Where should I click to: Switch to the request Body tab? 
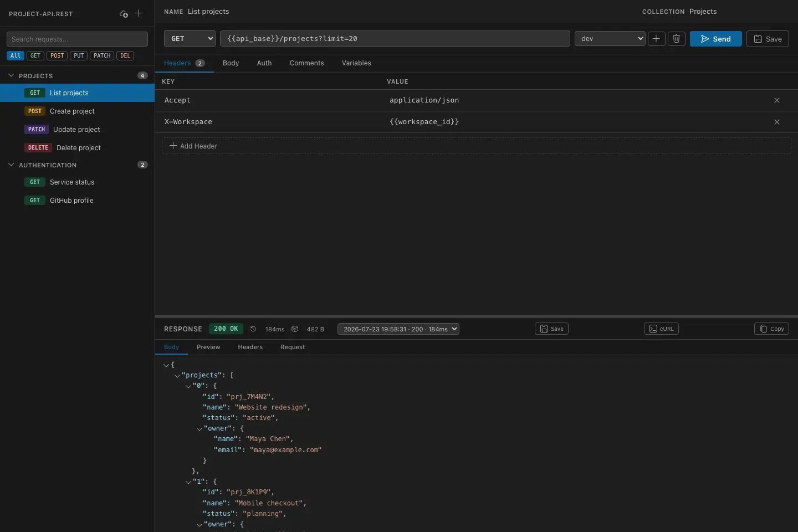[231, 63]
